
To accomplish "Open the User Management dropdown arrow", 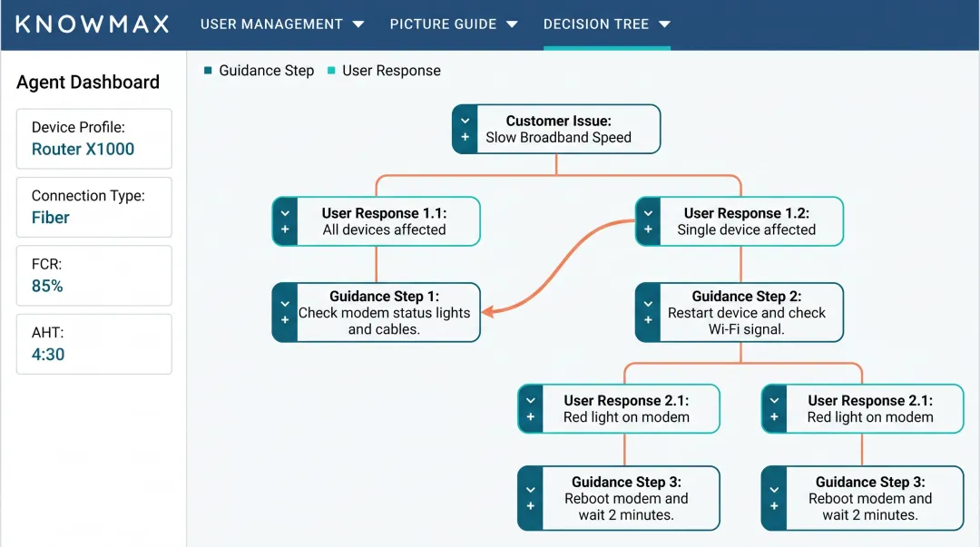I will (x=358, y=24).
